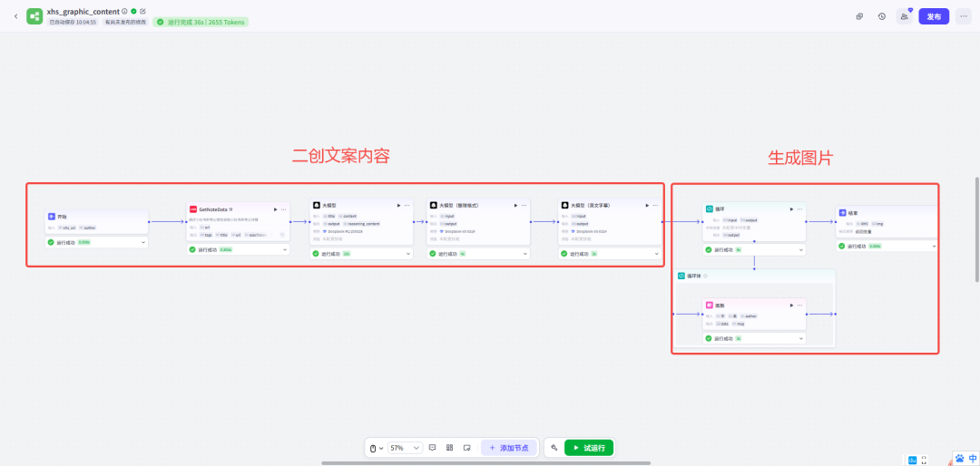Run the 画板 node alone
Viewport: 980px width, 466px height.
pyautogui.click(x=792, y=305)
